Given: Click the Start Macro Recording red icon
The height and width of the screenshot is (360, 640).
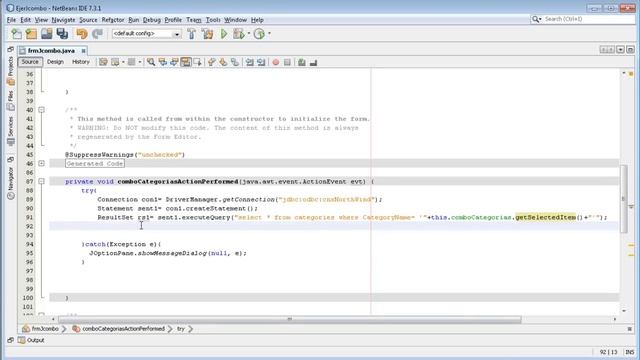Looking at the screenshot, I should pyautogui.click(x=276, y=62).
